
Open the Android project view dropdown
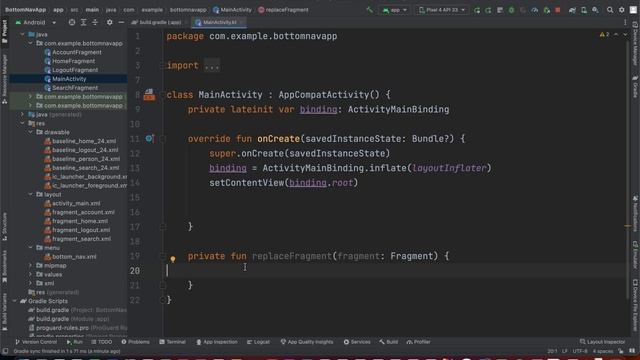click(x=36, y=22)
